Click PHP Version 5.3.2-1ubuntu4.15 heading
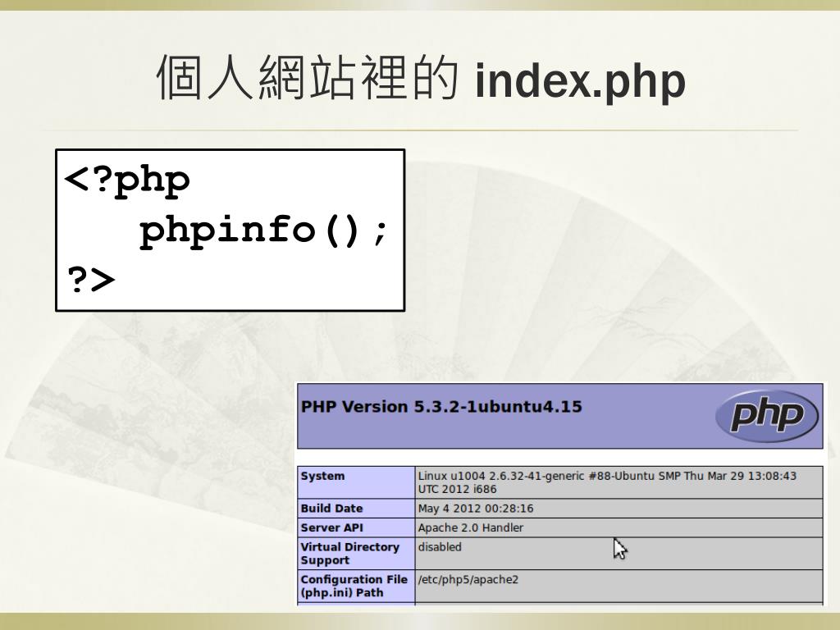 pyautogui.click(x=441, y=407)
